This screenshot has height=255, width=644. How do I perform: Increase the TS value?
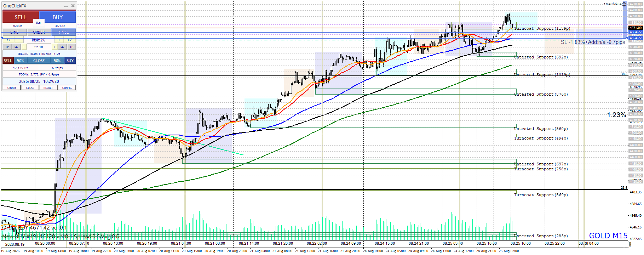(x=54, y=47)
